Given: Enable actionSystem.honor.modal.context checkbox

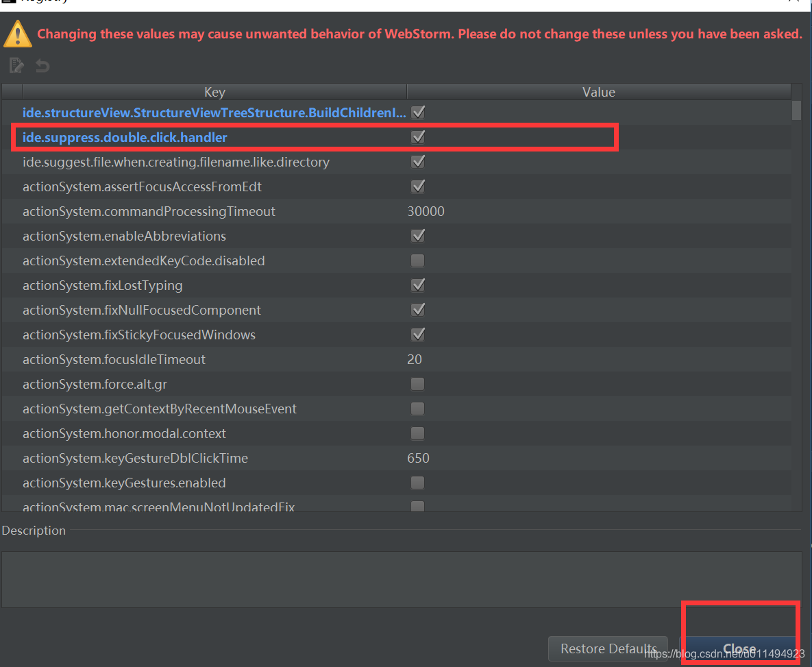Looking at the screenshot, I should point(417,433).
